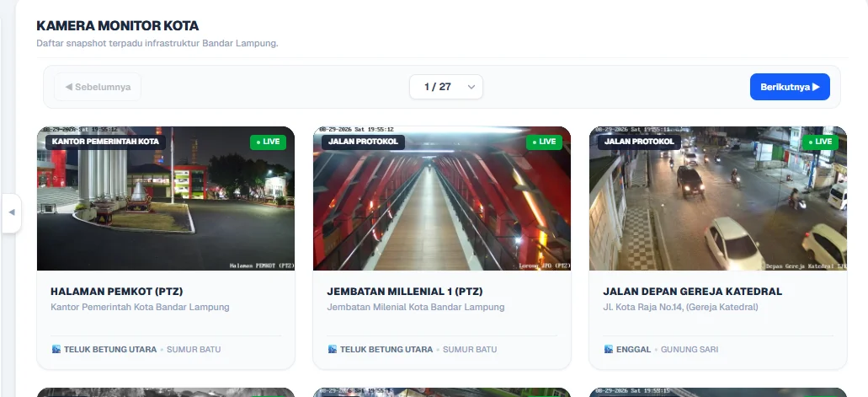The width and height of the screenshot is (868, 397).
Task: Open Jembatan Millenial 1 camera snapshot
Action: click(x=442, y=199)
